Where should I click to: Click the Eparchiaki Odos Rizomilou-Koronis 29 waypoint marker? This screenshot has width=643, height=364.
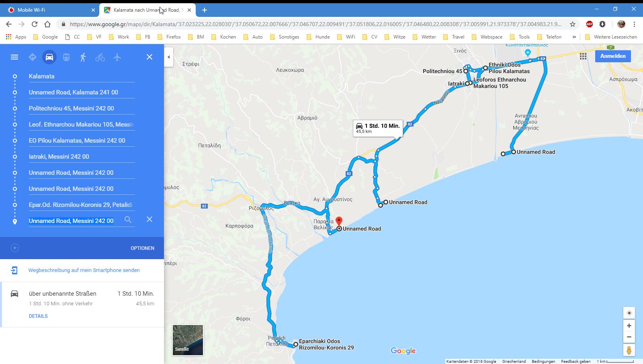pos(296,344)
